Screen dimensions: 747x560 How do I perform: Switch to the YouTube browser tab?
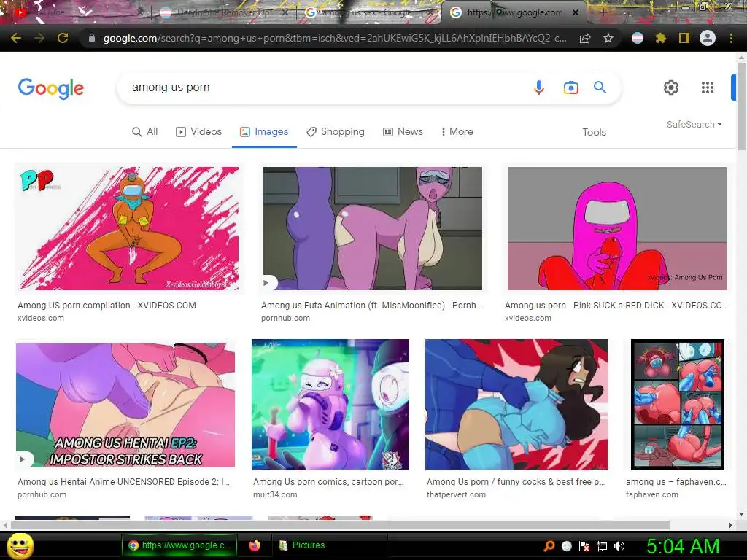click(x=71, y=12)
